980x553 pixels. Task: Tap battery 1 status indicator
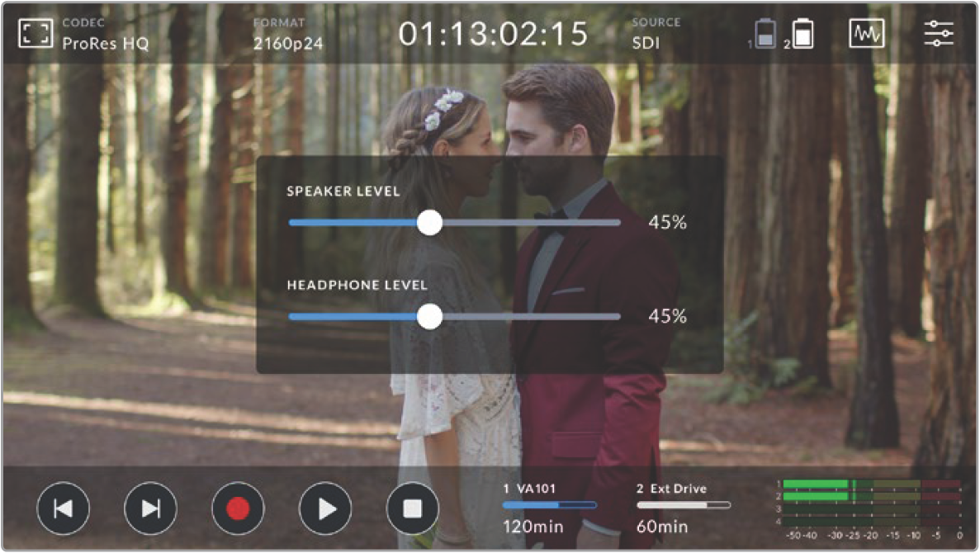pos(765,35)
